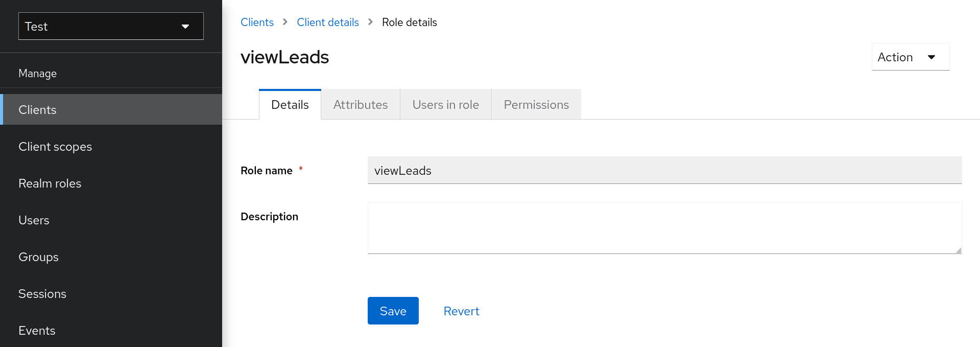Revert the role changes

click(461, 311)
